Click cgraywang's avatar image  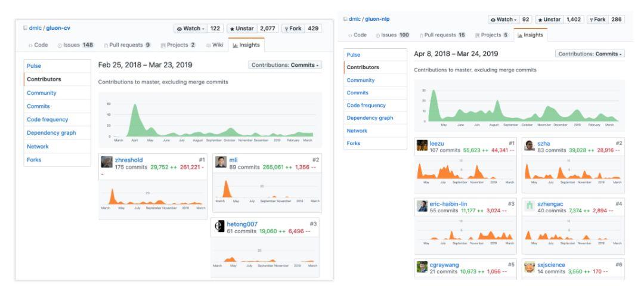422,267
